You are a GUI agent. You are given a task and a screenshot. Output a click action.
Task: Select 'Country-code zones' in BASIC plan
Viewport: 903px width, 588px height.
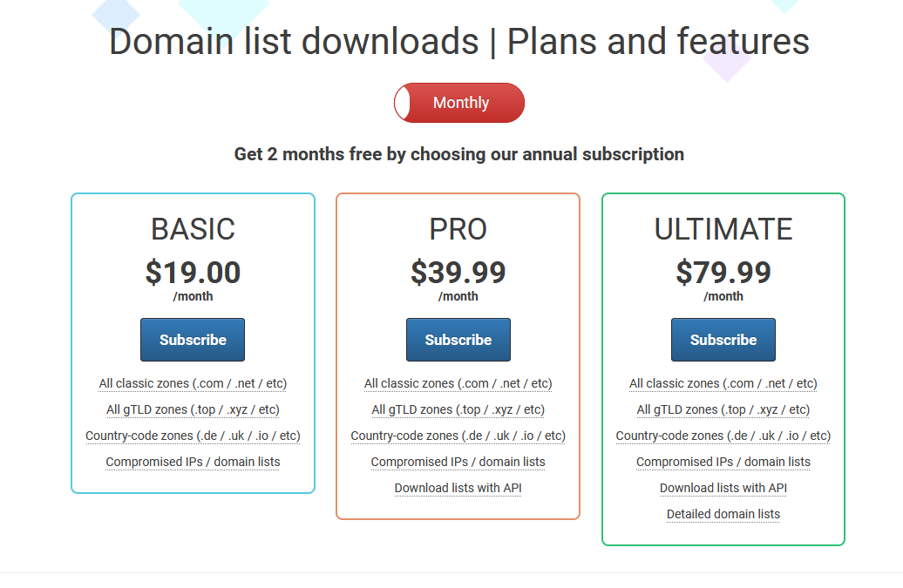point(193,436)
